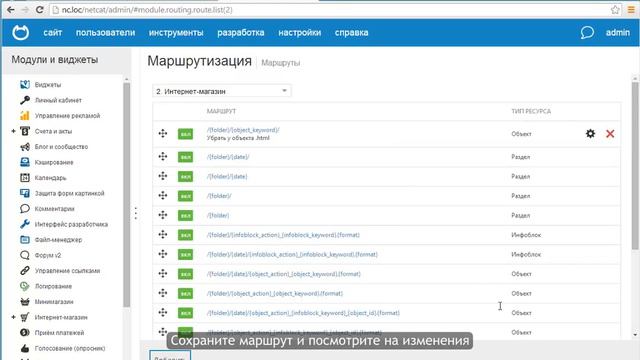Click the drag handle of /{folder}/ route
The width and height of the screenshot is (640, 360).
tap(163, 196)
